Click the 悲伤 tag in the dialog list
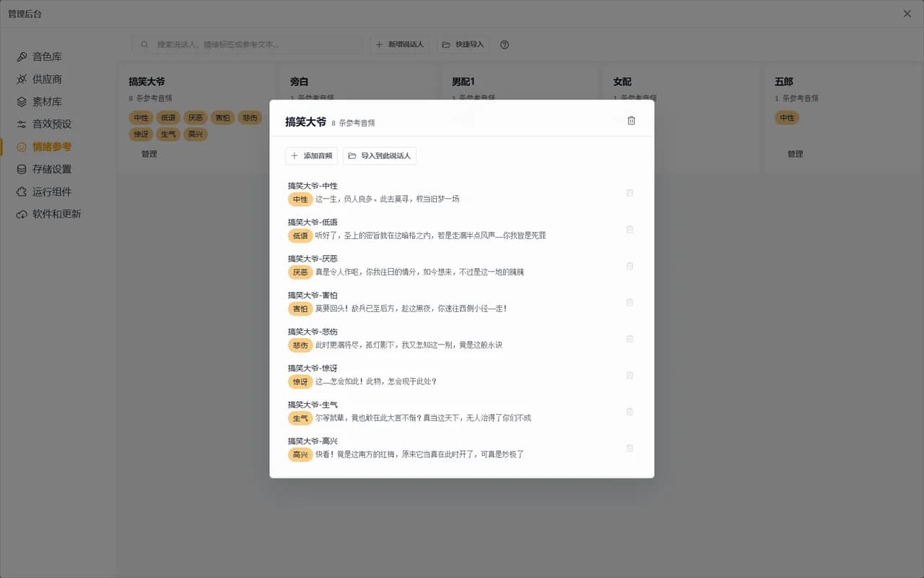 point(300,345)
